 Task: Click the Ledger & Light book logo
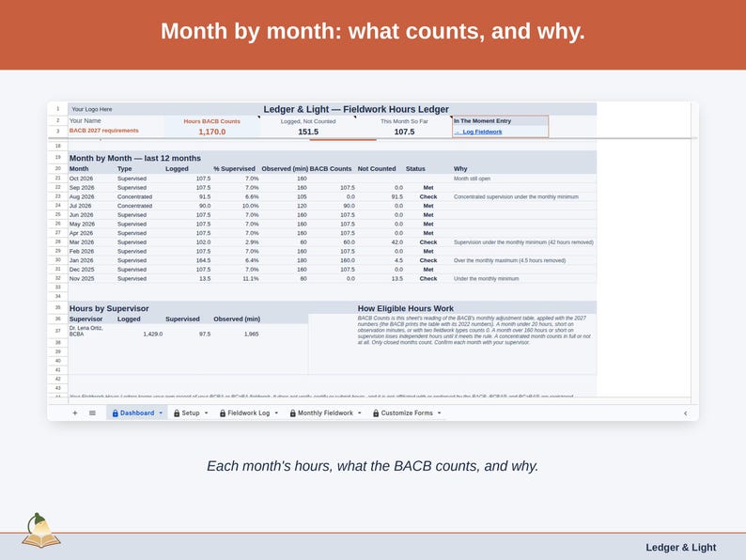[x=41, y=531]
